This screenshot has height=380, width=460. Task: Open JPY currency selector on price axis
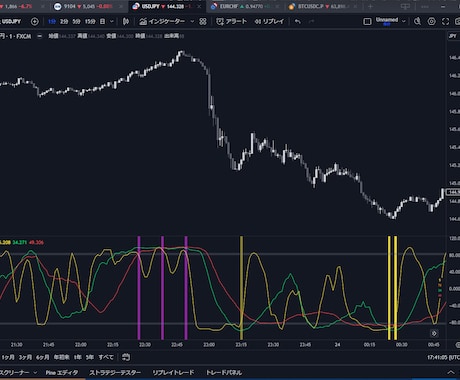452,36
